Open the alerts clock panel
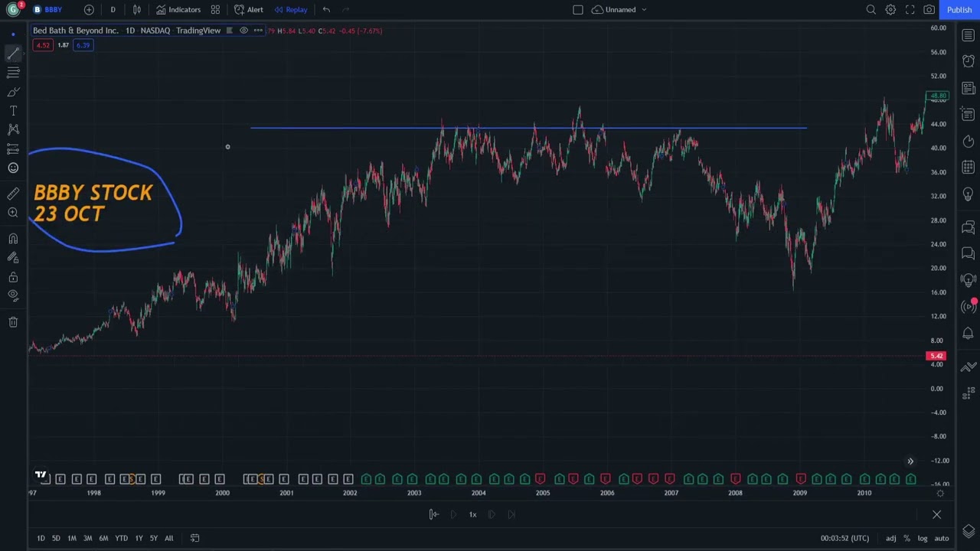Image resolution: width=980 pixels, height=551 pixels. coord(969,62)
